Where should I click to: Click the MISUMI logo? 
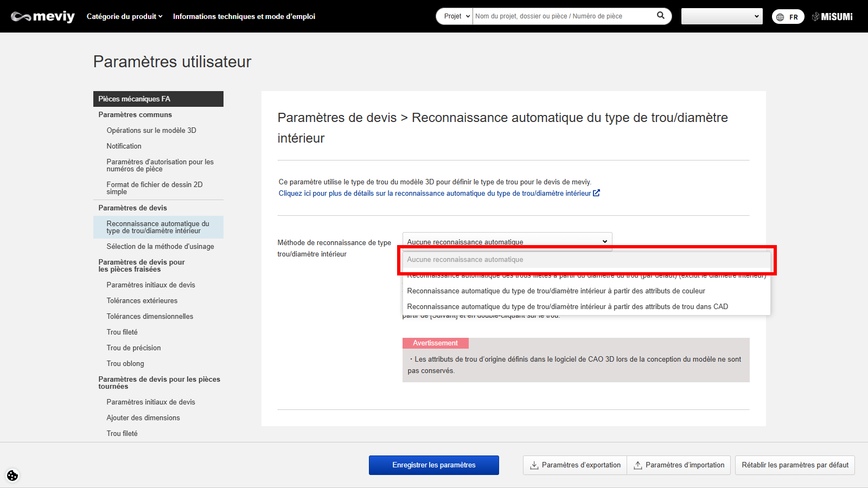[x=832, y=17]
